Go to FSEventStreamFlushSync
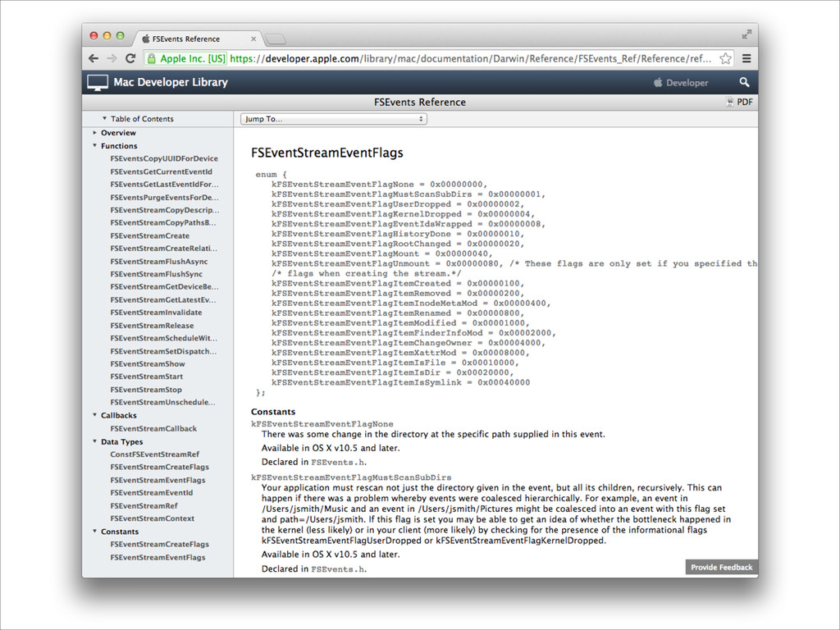The height and width of the screenshot is (630, 840). 157,274
